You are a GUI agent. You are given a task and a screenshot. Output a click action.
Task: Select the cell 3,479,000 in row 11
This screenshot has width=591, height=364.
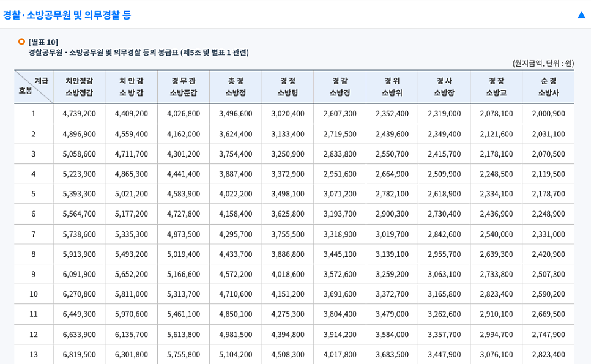click(392, 314)
